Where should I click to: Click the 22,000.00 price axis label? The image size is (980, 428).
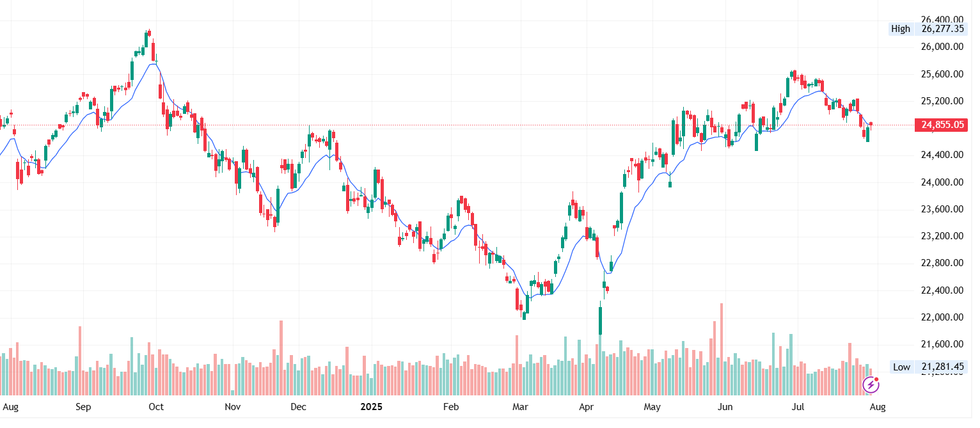point(942,317)
